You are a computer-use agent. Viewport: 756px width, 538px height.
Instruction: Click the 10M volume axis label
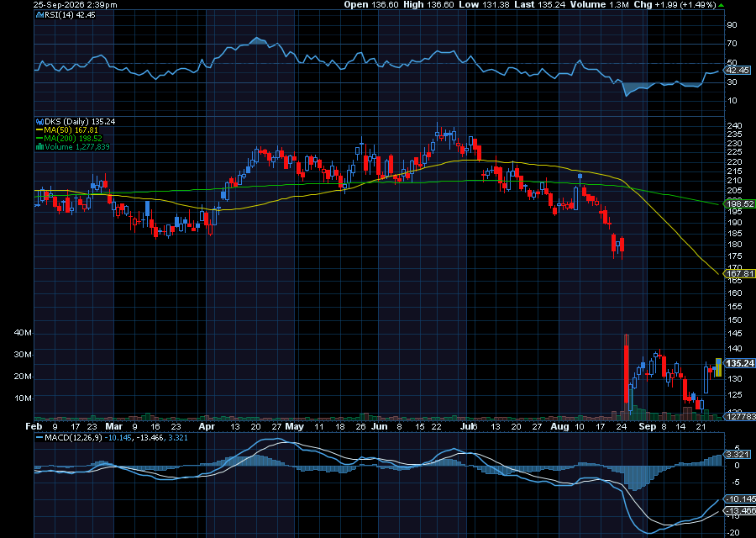23,398
